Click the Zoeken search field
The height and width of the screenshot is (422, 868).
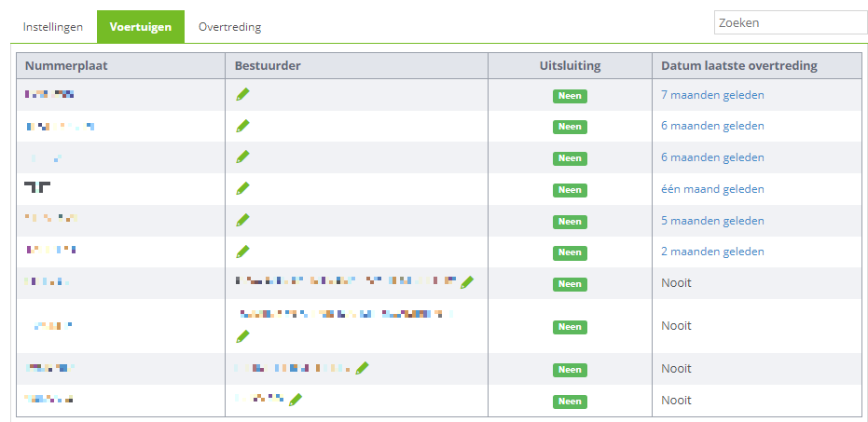pos(791,22)
